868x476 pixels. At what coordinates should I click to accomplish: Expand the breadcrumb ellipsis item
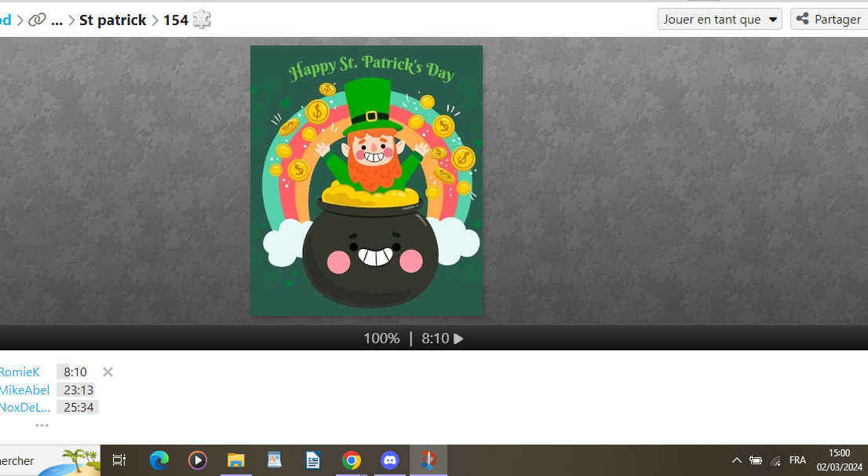click(x=57, y=21)
